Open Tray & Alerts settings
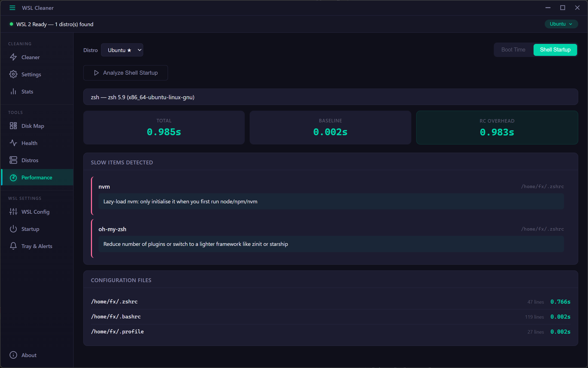This screenshot has height=368, width=588. pyautogui.click(x=37, y=246)
